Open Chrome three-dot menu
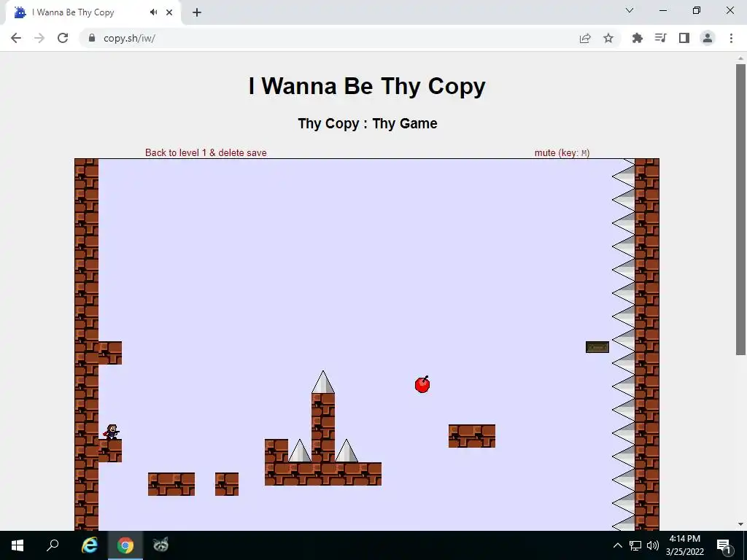Image resolution: width=747 pixels, height=560 pixels. 731,38
